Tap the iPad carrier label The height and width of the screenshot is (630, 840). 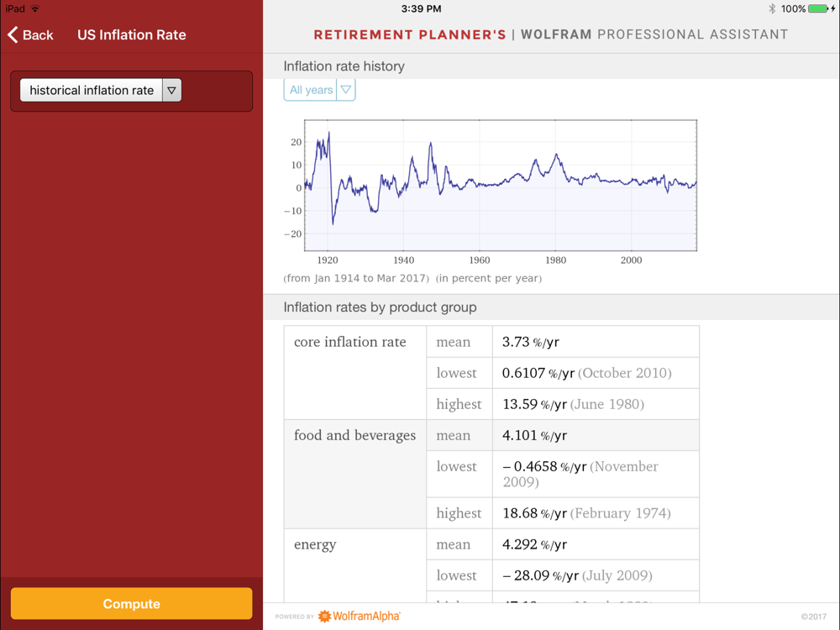pyautogui.click(x=15, y=8)
